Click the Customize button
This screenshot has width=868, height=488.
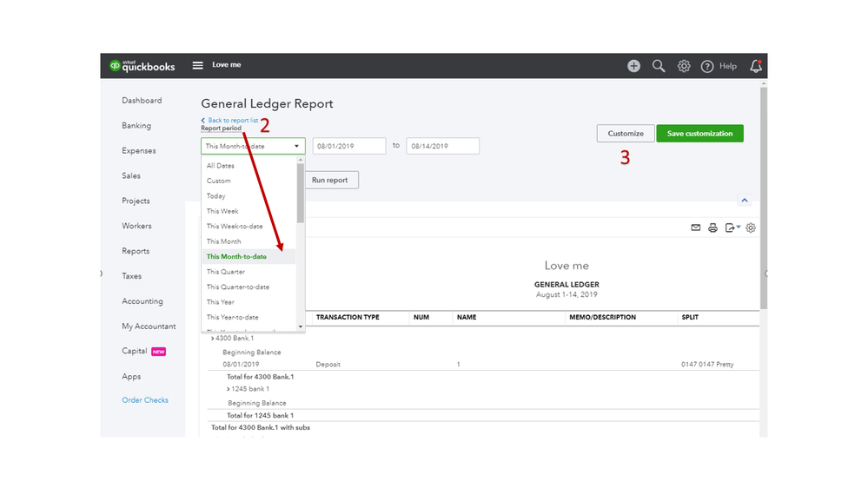pos(626,134)
